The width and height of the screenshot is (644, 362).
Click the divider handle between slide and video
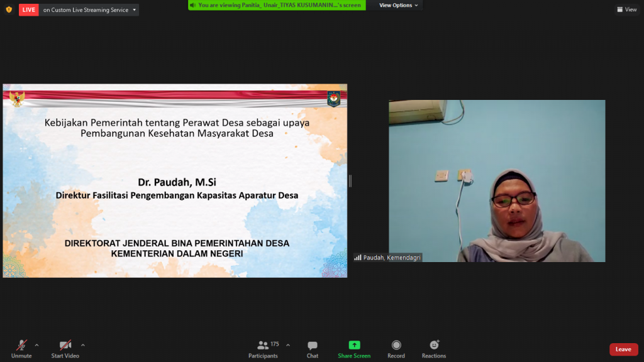click(350, 181)
